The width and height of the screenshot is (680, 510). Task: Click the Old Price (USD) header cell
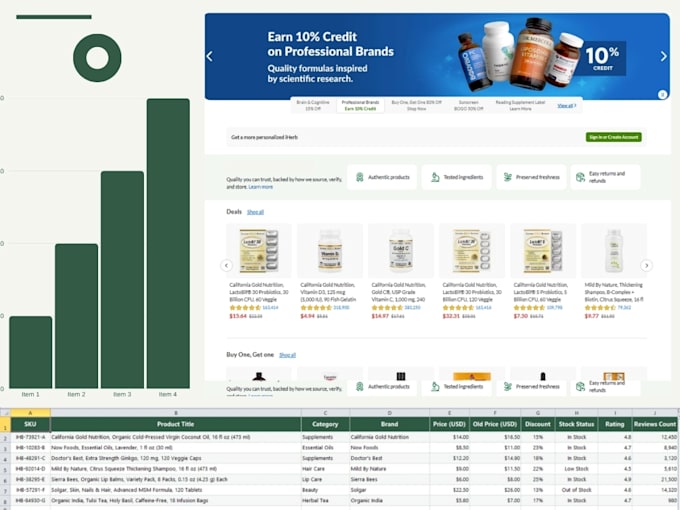(x=495, y=424)
